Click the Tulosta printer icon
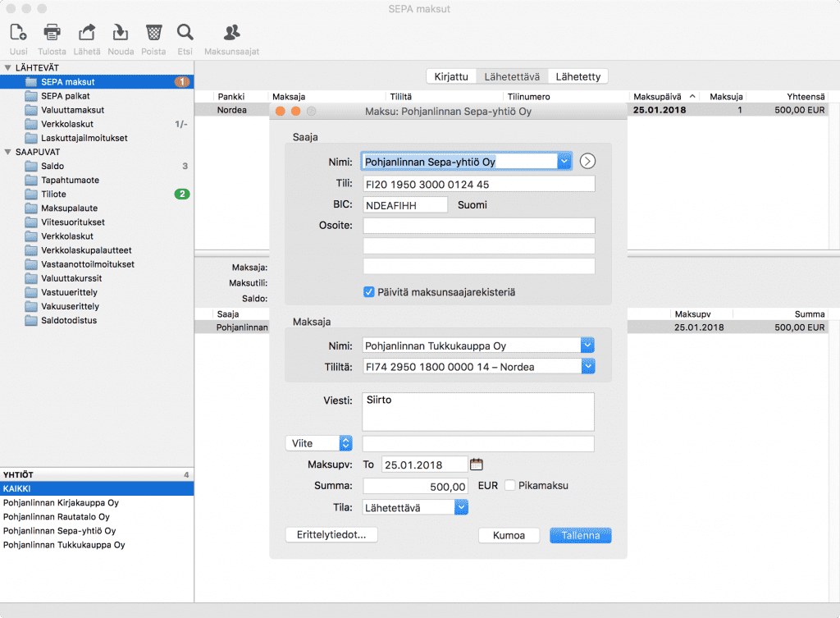840x618 pixels. pyautogui.click(x=52, y=33)
